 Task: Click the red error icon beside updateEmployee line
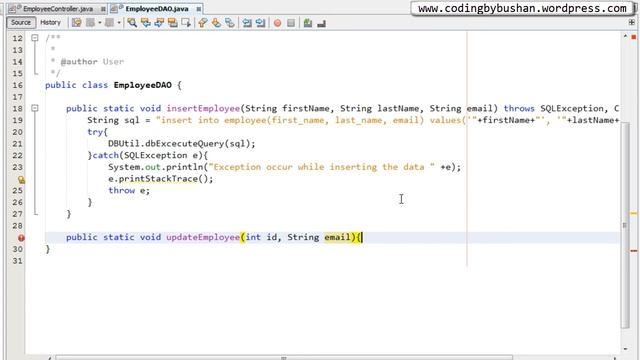tap(21, 238)
